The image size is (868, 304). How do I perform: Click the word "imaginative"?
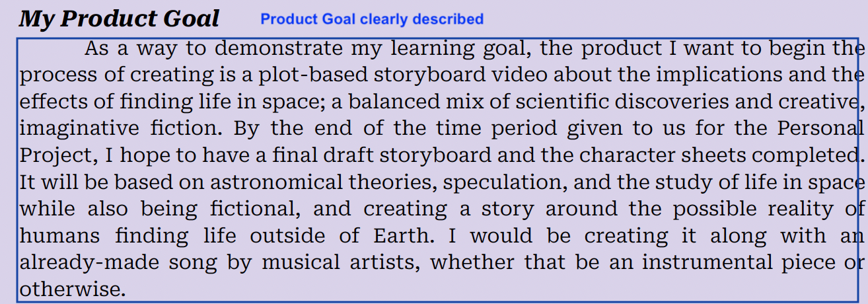[79, 128]
